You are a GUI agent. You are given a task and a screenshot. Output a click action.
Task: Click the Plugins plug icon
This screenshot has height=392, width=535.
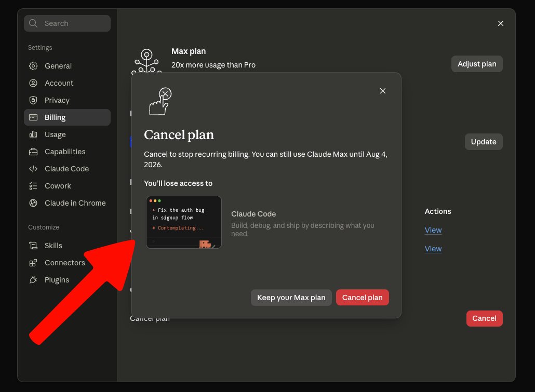(33, 280)
